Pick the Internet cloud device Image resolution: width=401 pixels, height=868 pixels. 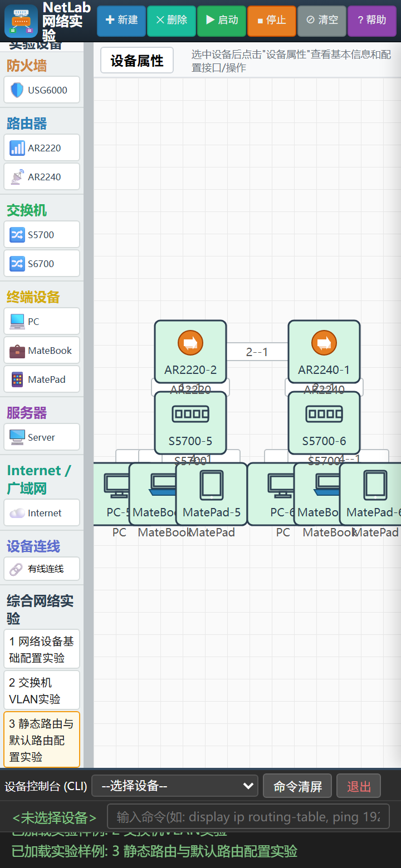point(42,513)
